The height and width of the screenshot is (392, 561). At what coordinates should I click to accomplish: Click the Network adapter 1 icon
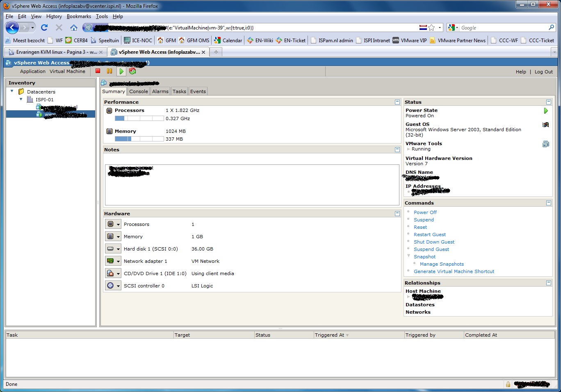point(110,261)
